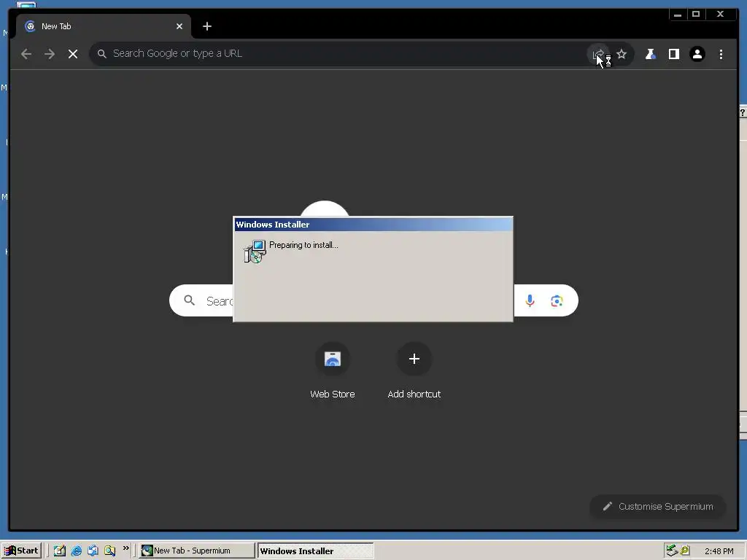Screen dimensions: 747x560
Task: Click the show desktop quick launch icon
Action: coord(93,551)
